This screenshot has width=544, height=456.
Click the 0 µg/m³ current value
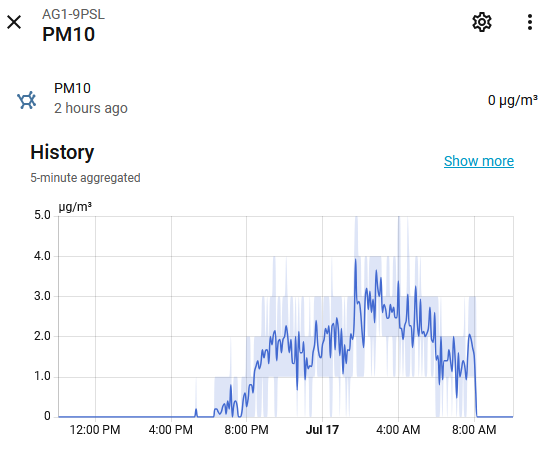point(512,100)
